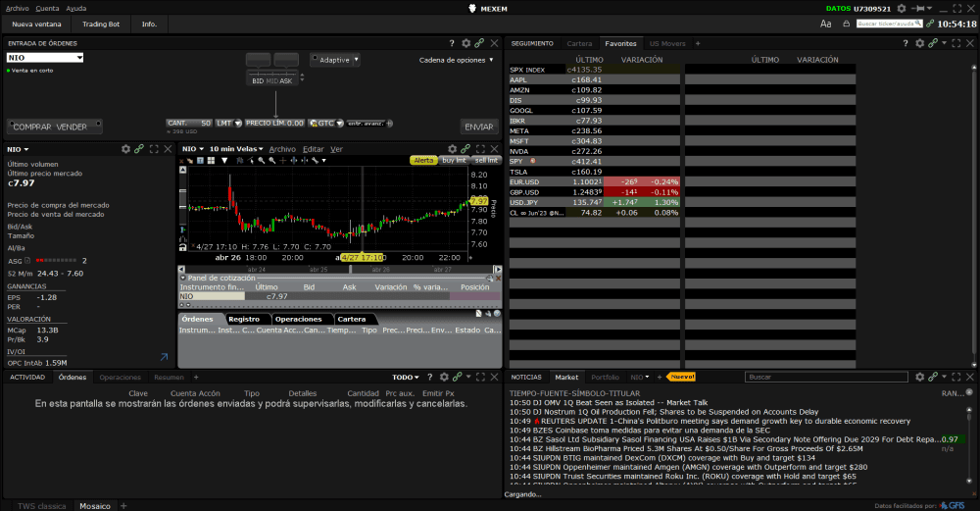Open Cuenta menu

(47, 8)
